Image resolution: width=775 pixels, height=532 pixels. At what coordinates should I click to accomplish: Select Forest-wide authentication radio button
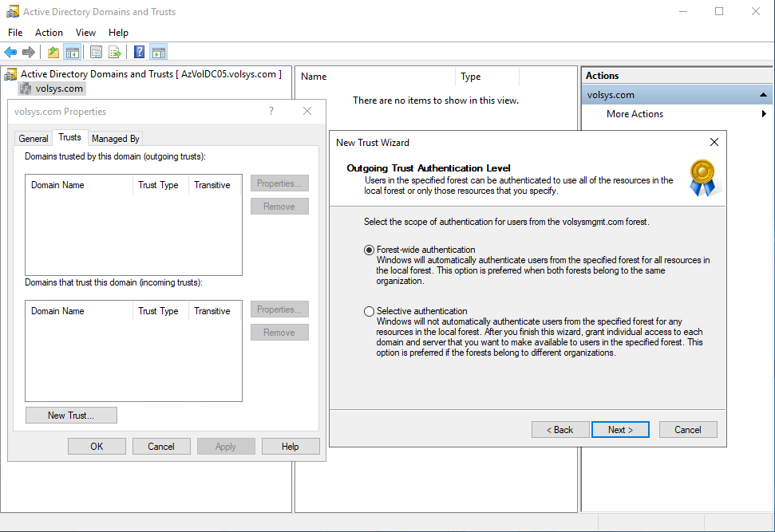coord(369,250)
